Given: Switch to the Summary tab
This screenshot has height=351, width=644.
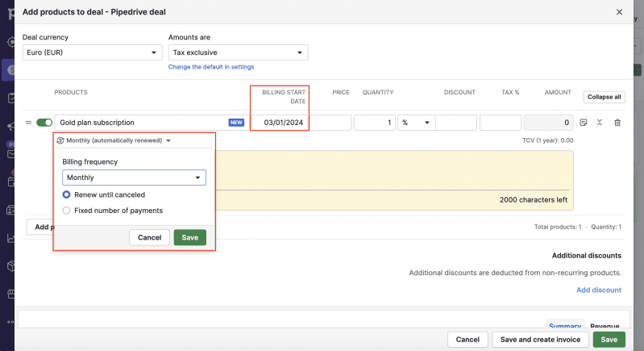Looking at the screenshot, I should coord(564,326).
